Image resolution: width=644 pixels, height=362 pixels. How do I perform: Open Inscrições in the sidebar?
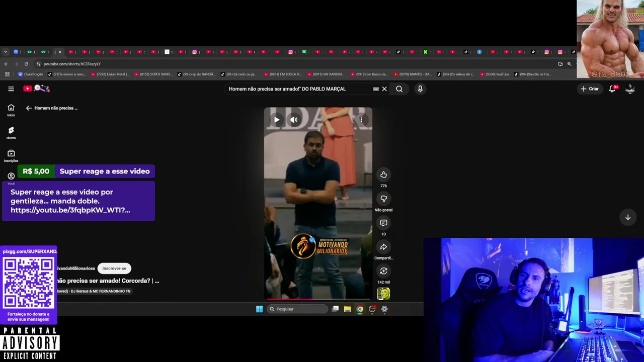tap(11, 156)
